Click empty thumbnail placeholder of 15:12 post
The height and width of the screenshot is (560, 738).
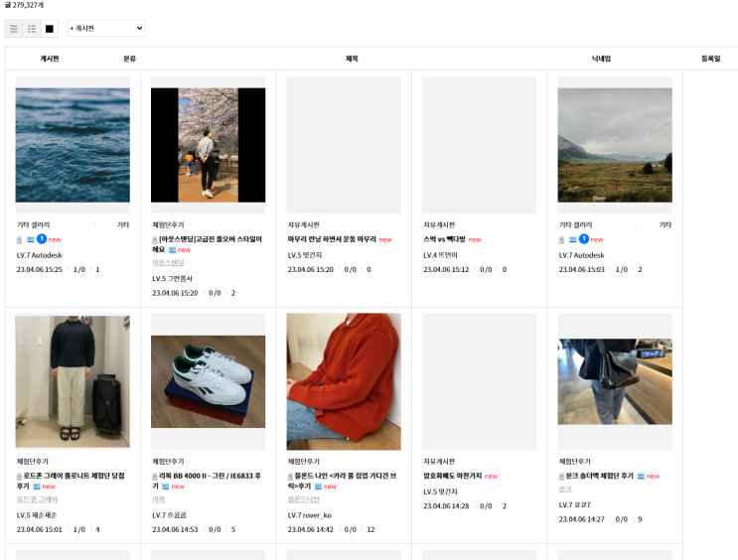click(x=479, y=145)
